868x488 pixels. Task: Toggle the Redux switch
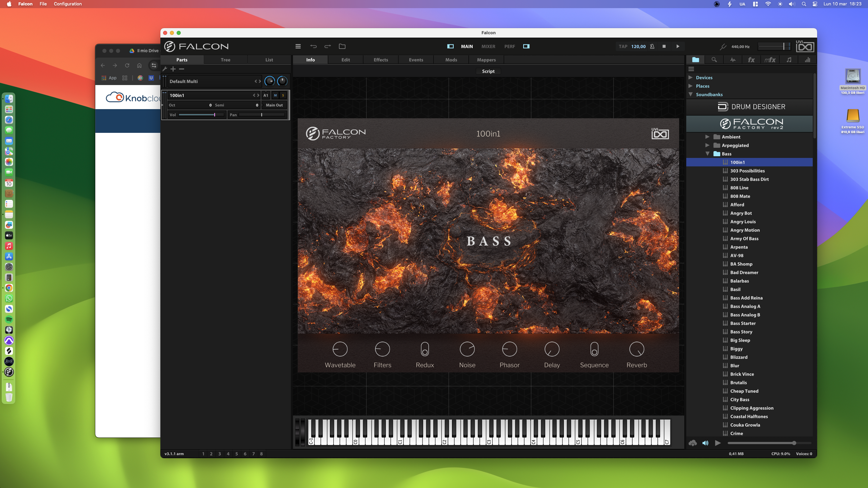[425, 349]
